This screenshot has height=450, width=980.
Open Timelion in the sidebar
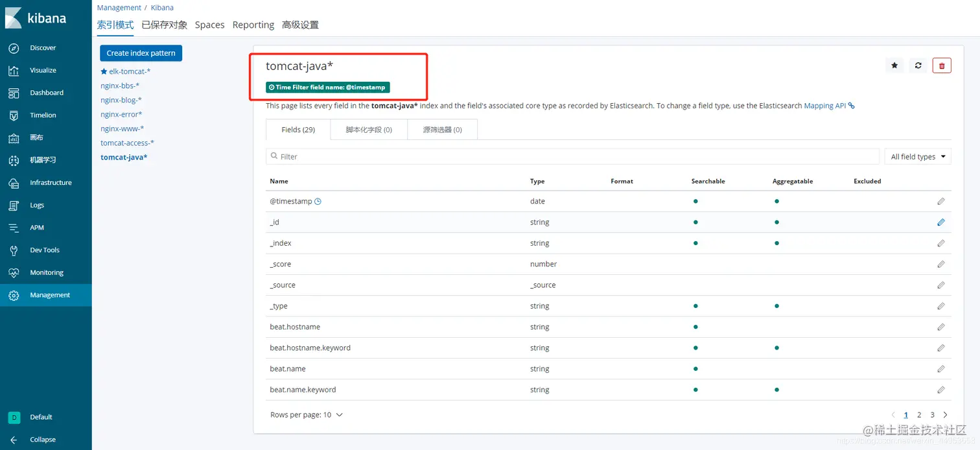coord(43,115)
